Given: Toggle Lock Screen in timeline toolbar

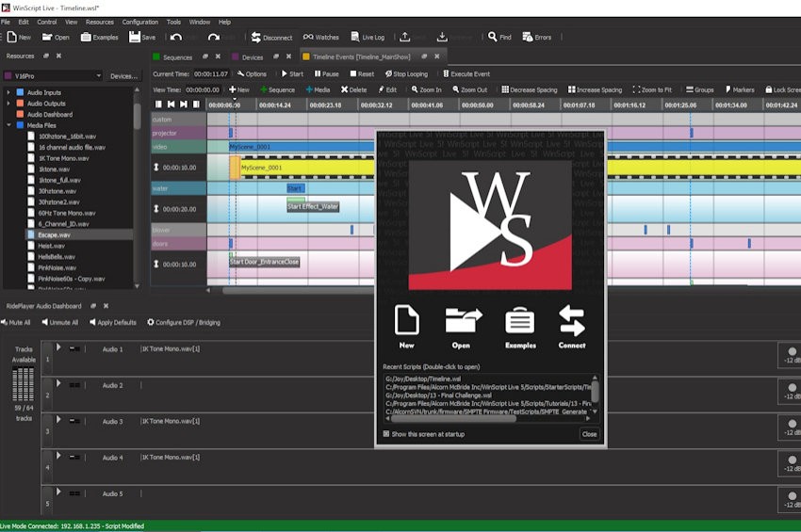Looking at the screenshot, I should [782, 89].
